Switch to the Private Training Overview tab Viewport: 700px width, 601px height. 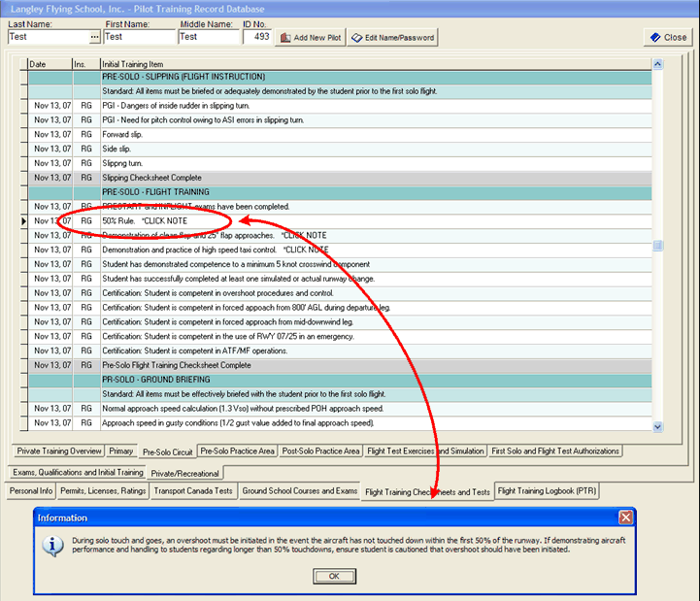[x=59, y=451]
